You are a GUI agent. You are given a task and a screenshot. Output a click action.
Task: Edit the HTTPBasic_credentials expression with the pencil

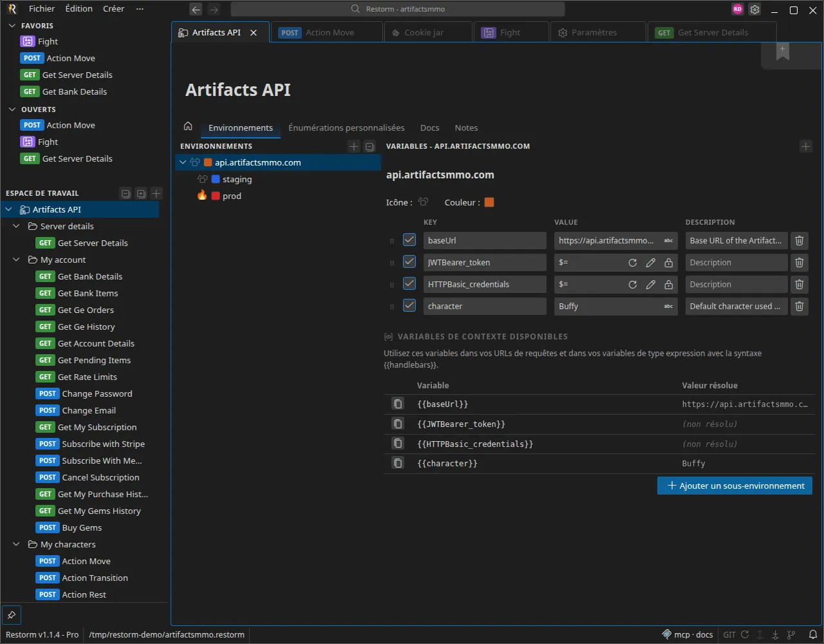tap(651, 285)
